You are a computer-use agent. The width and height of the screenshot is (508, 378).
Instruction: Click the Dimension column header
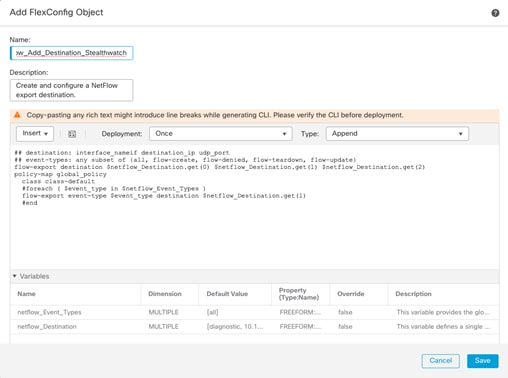165,294
